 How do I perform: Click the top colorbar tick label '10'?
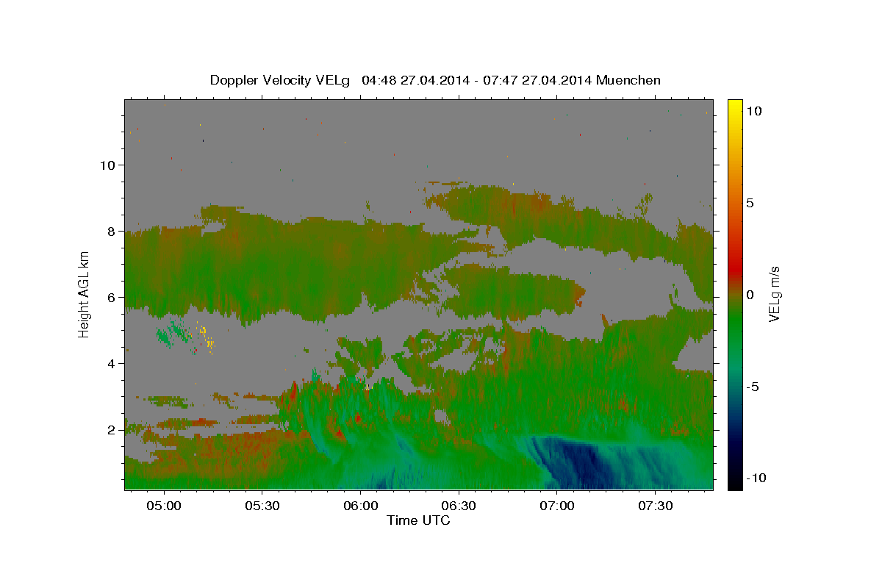(x=755, y=111)
